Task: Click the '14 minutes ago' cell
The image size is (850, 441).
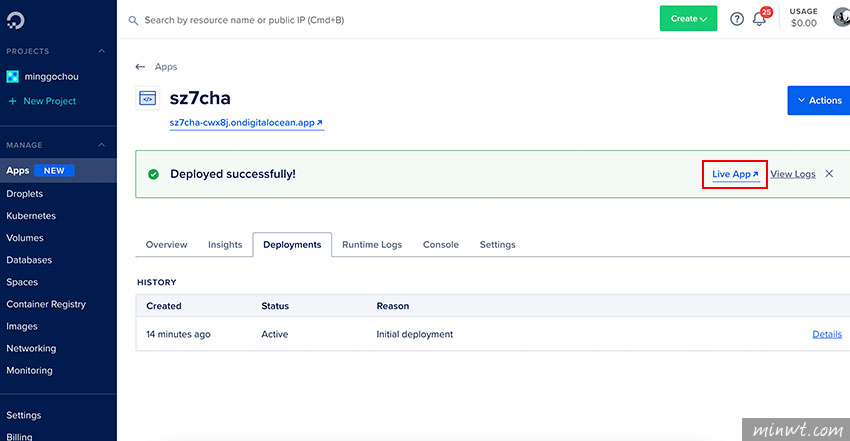Action: [178, 334]
